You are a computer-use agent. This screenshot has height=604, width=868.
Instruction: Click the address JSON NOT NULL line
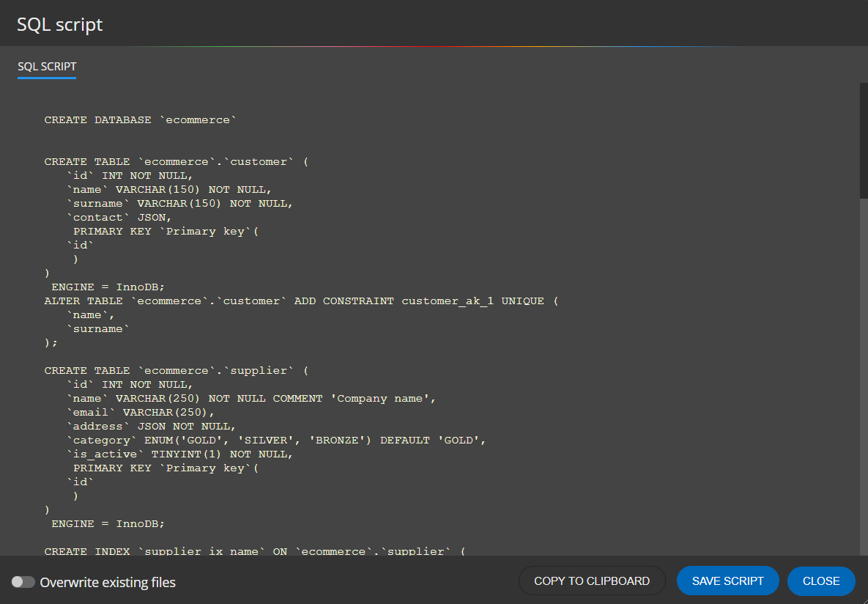[x=151, y=426]
